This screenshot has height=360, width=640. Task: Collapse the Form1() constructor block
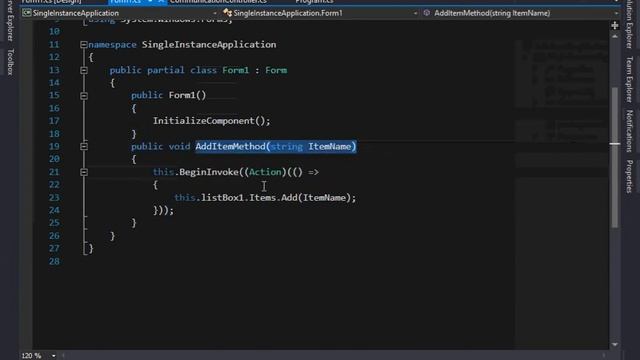coord(84,96)
